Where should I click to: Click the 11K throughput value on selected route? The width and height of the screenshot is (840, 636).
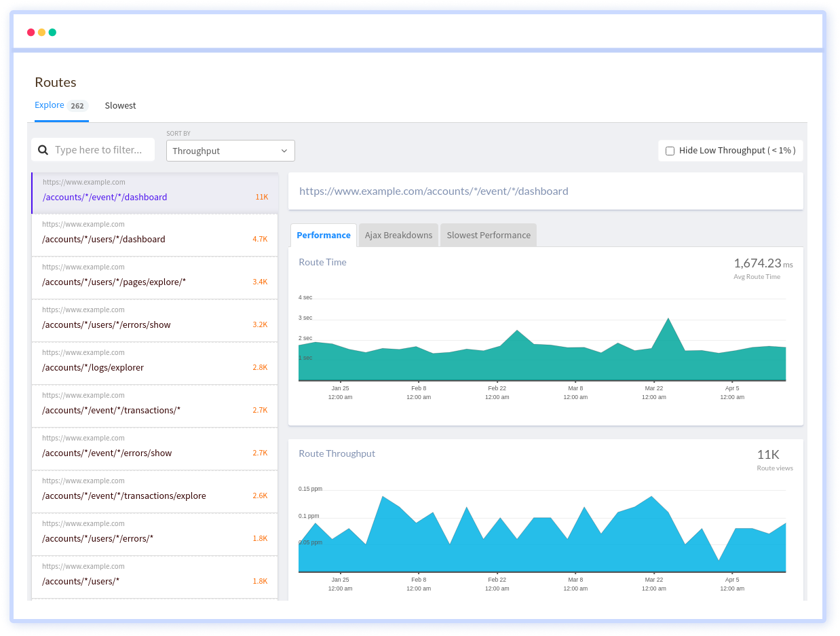tap(262, 196)
